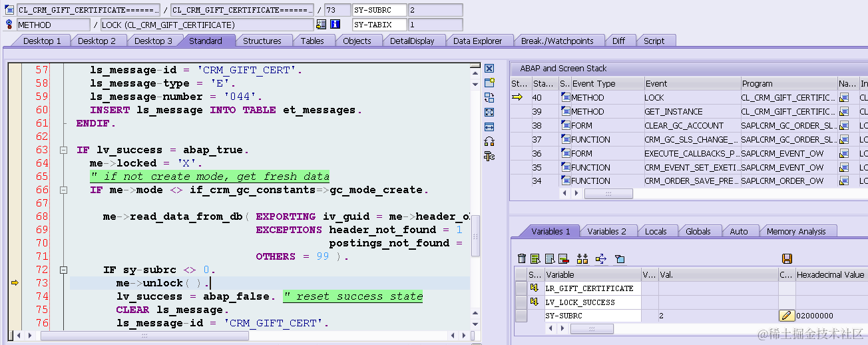Click the METHOD event type field

tap(53, 25)
